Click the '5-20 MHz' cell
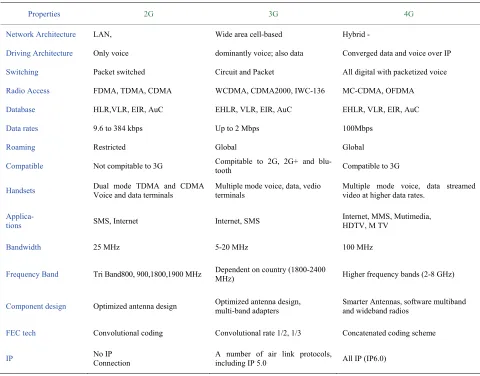Screen dimensions: 480x376 [232, 247]
